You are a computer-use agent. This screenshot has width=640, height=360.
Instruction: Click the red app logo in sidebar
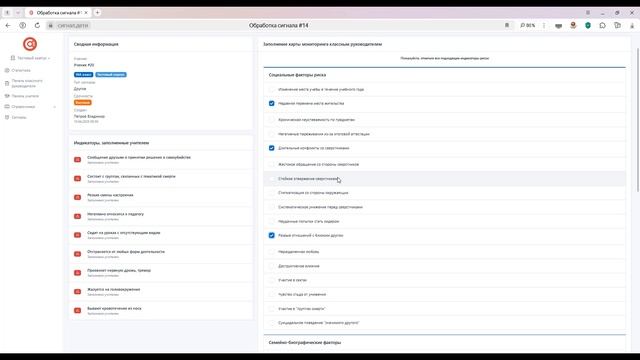click(x=30, y=44)
